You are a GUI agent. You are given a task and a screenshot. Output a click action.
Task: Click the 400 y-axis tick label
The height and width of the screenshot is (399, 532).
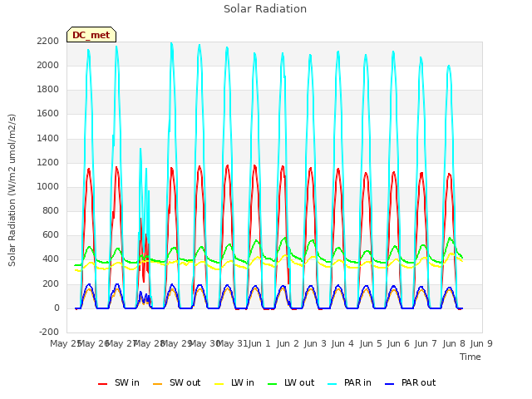click(x=51, y=259)
